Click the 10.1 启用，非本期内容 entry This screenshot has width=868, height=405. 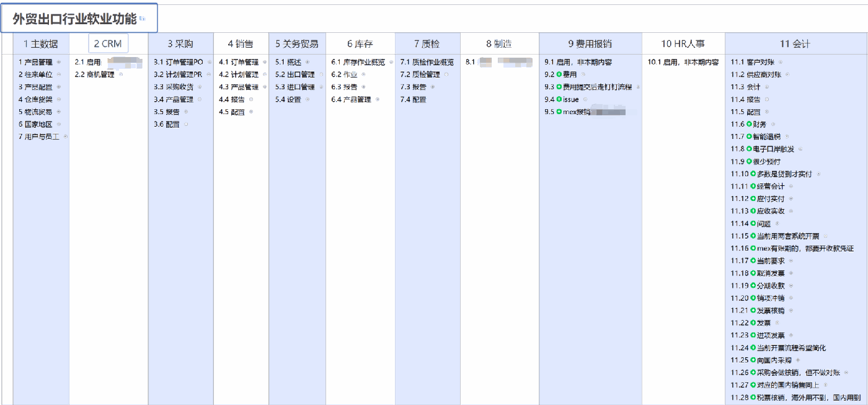point(682,62)
